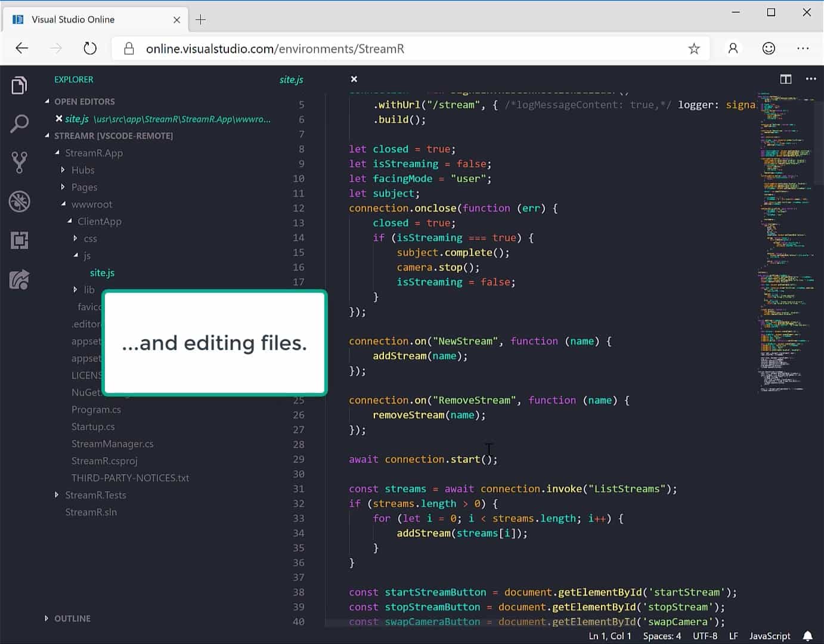The width and height of the screenshot is (824, 644).
Task: Open the Search view icon
Action: coord(19,124)
